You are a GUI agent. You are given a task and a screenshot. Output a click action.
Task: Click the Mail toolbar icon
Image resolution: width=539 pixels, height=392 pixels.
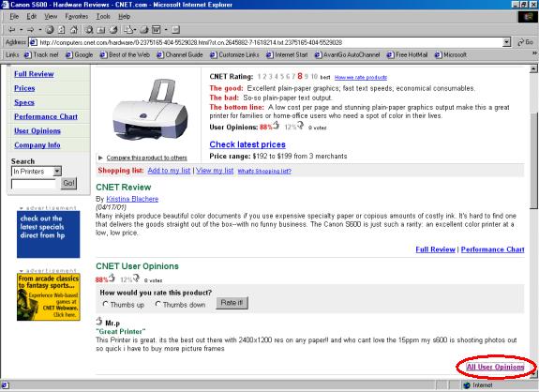[129, 30]
